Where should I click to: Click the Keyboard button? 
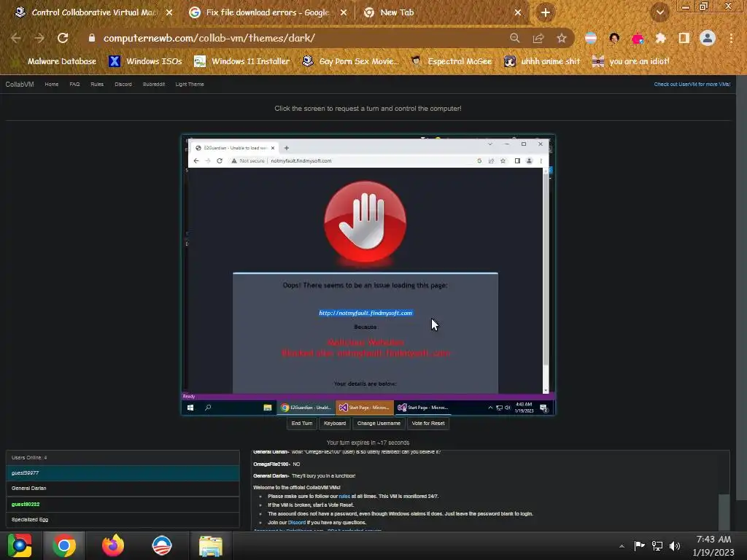click(334, 424)
